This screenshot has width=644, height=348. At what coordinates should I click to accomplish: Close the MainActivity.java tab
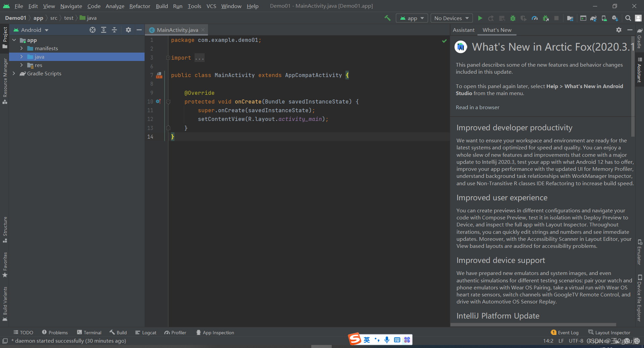coord(203,30)
